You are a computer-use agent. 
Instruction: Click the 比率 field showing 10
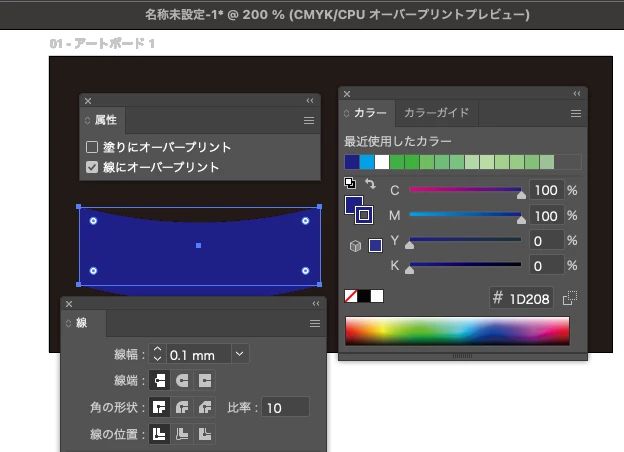click(x=285, y=407)
